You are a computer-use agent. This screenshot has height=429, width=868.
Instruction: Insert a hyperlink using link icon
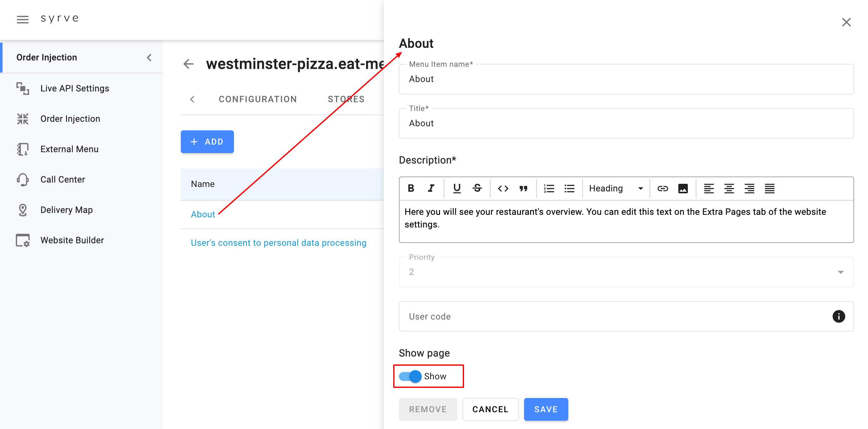663,188
